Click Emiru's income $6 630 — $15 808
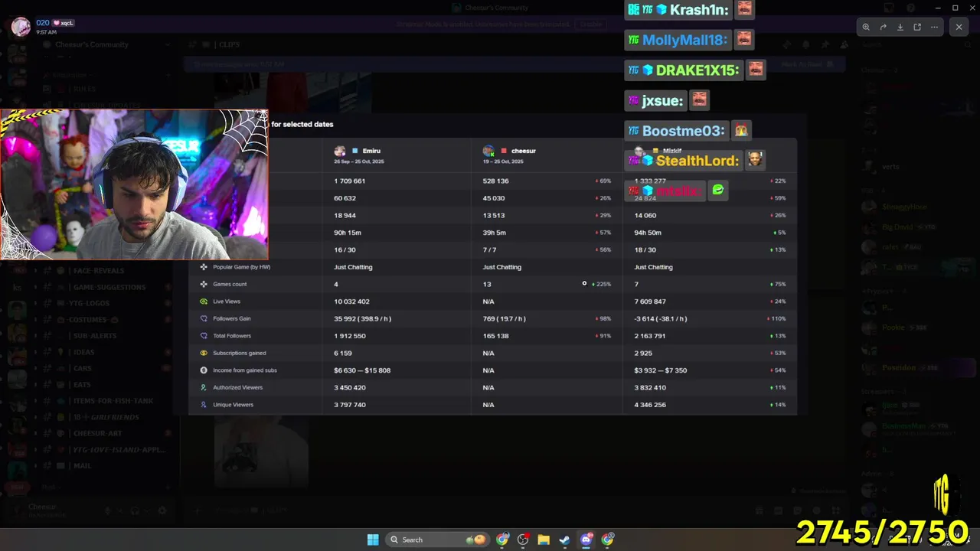 click(x=362, y=370)
